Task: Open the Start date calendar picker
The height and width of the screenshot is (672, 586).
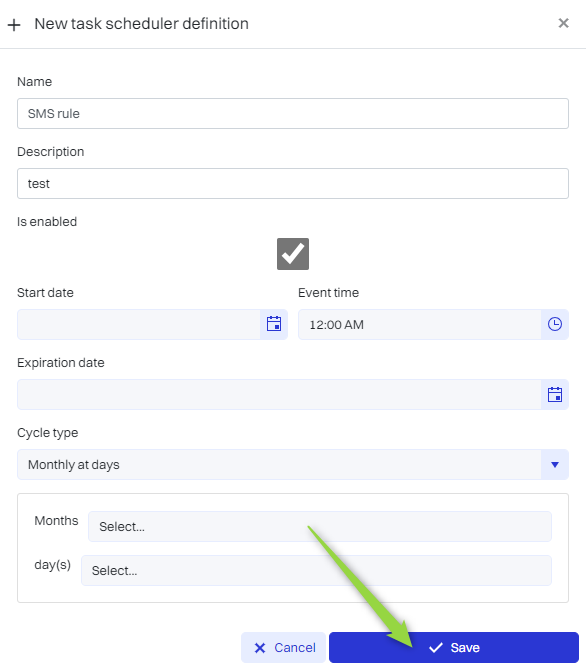Action: (x=274, y=324)
